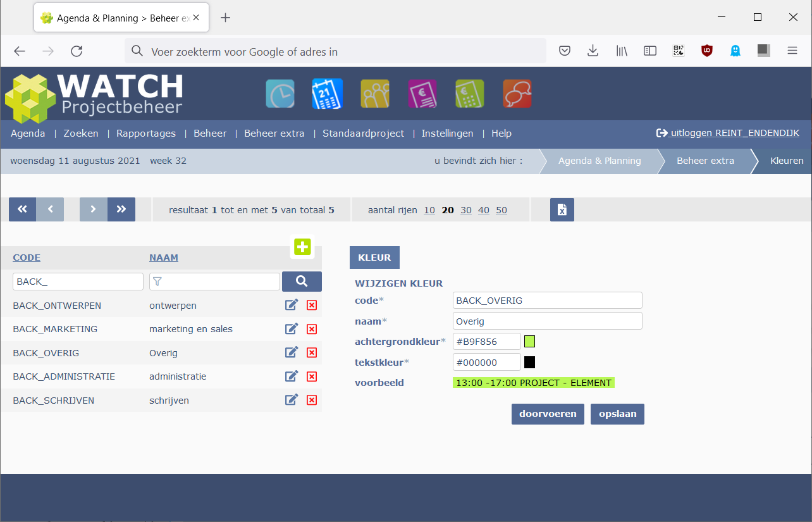Delete the BACK_OVERIG row

(x=312, y=353)
